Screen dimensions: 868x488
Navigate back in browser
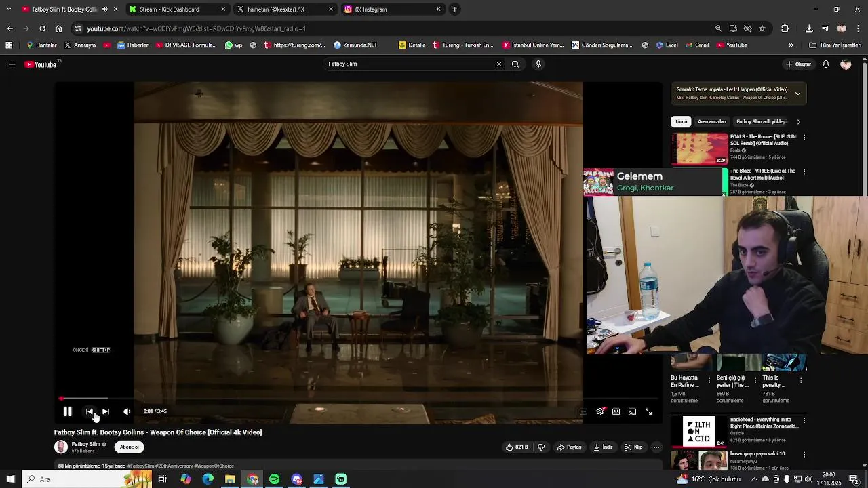click(9, 28)
